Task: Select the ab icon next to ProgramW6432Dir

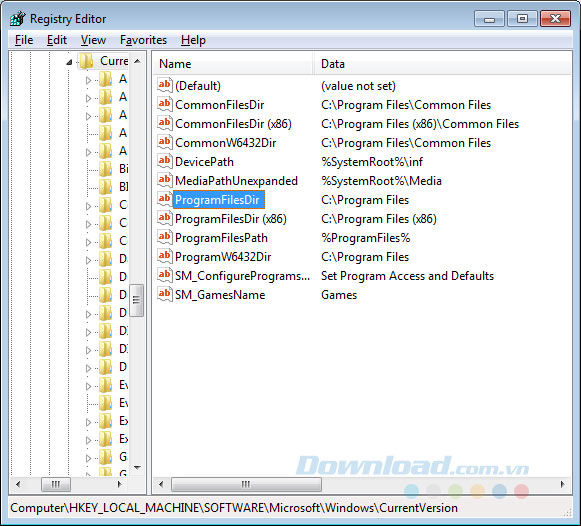Action: tap(165, 256)
